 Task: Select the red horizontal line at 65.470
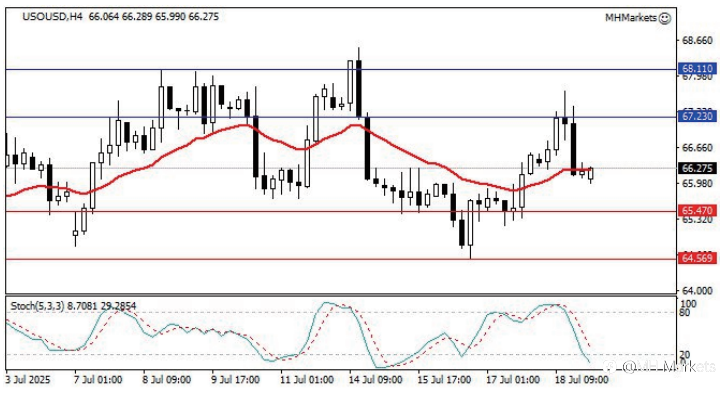(341, 211)
